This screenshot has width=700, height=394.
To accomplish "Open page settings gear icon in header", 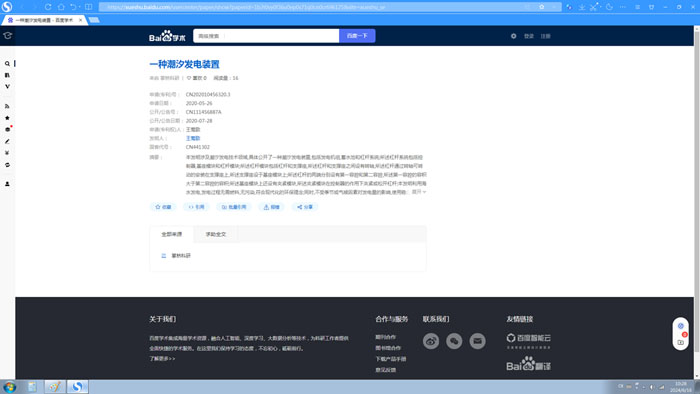I will (x=513, y=36).
